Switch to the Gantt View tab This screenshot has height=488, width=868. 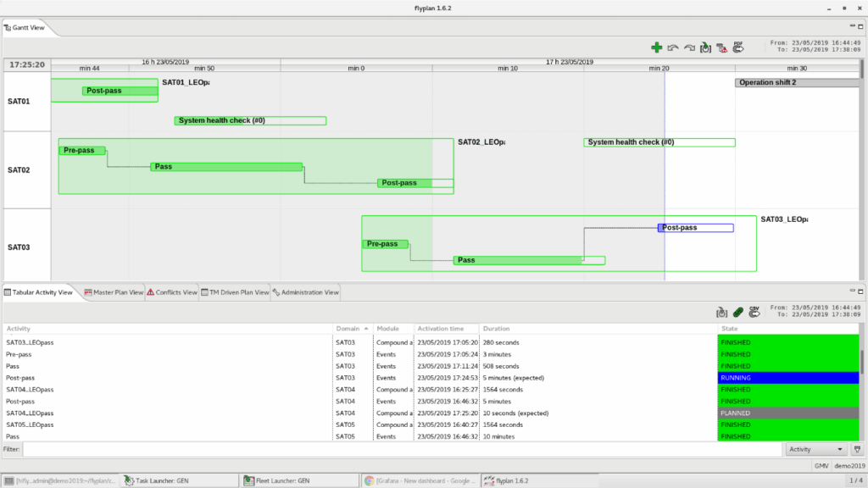pyautogui.click(x=25, y=28)
